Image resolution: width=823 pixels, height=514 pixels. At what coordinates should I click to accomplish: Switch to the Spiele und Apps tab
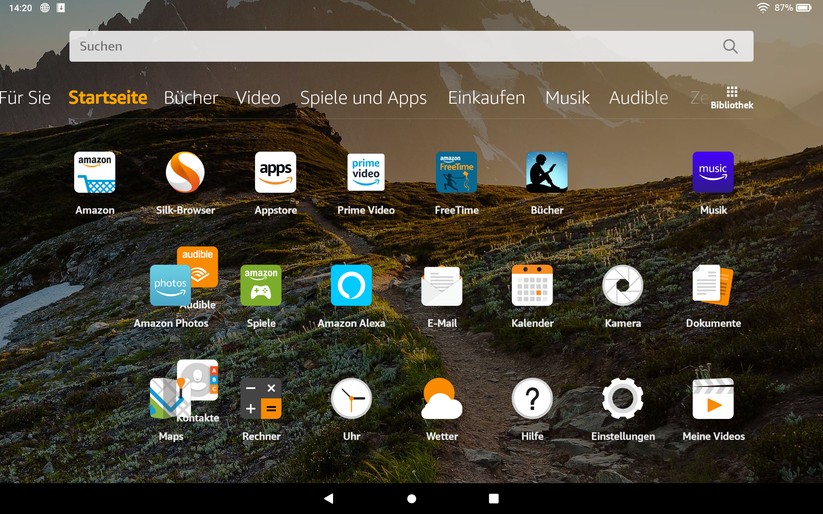pos(363,98)
